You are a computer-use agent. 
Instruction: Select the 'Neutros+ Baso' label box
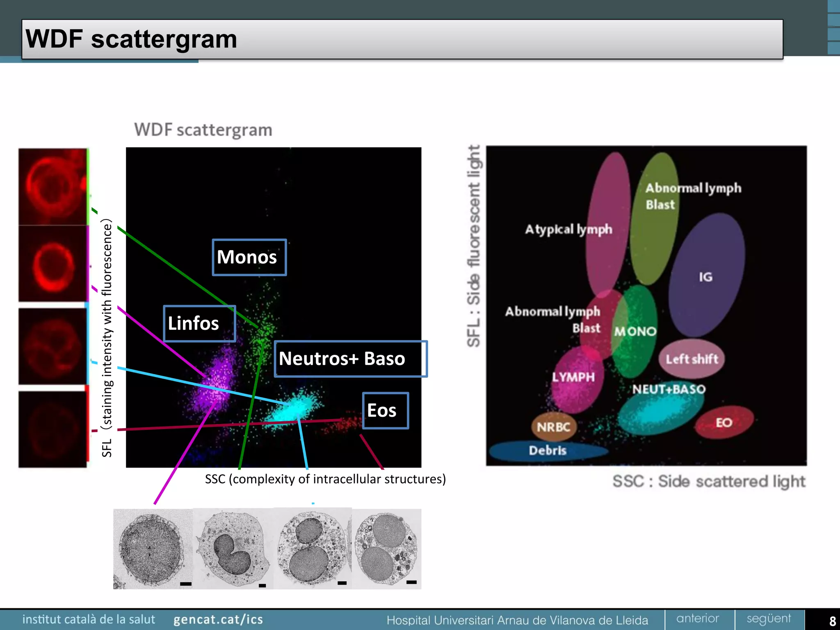coord(351,358)
